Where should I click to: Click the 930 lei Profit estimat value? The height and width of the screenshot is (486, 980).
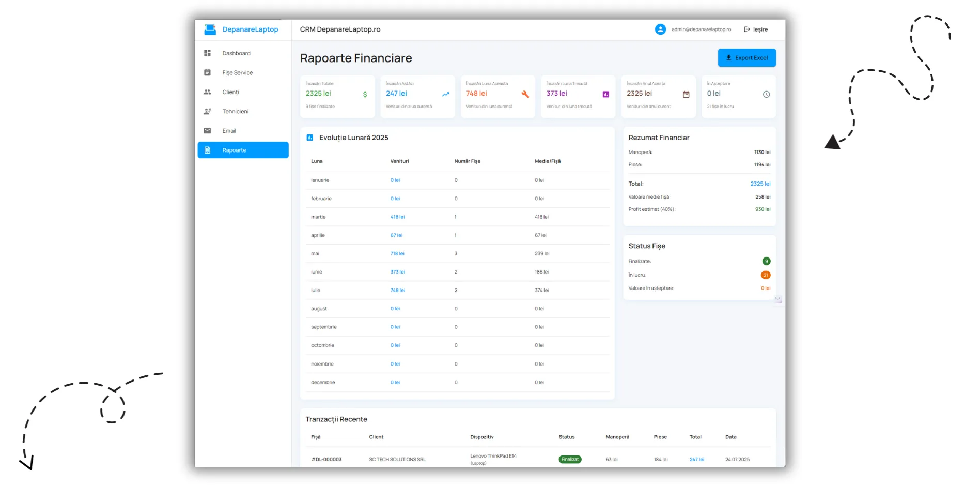coord(763,209)
